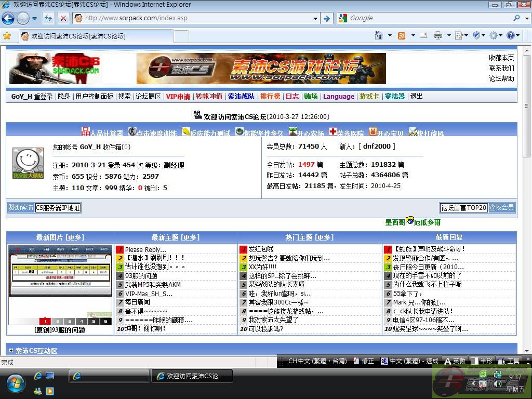This screenshot has width=532, height=399.
Task: Select the 排行榜 navigation item
Action: click(270, 96)
